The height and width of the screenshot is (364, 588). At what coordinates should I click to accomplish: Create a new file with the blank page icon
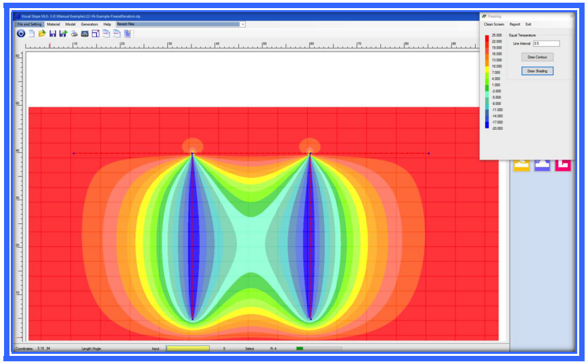coord(31,33)
